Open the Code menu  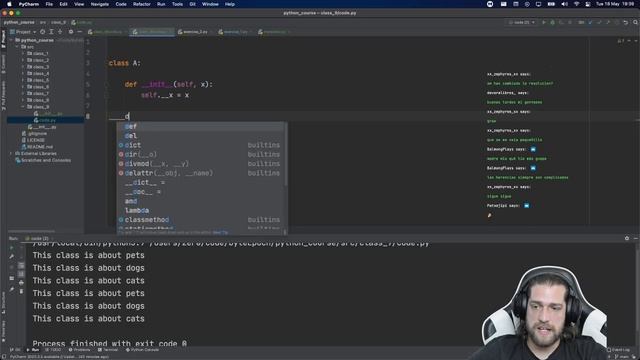(121, 4)
